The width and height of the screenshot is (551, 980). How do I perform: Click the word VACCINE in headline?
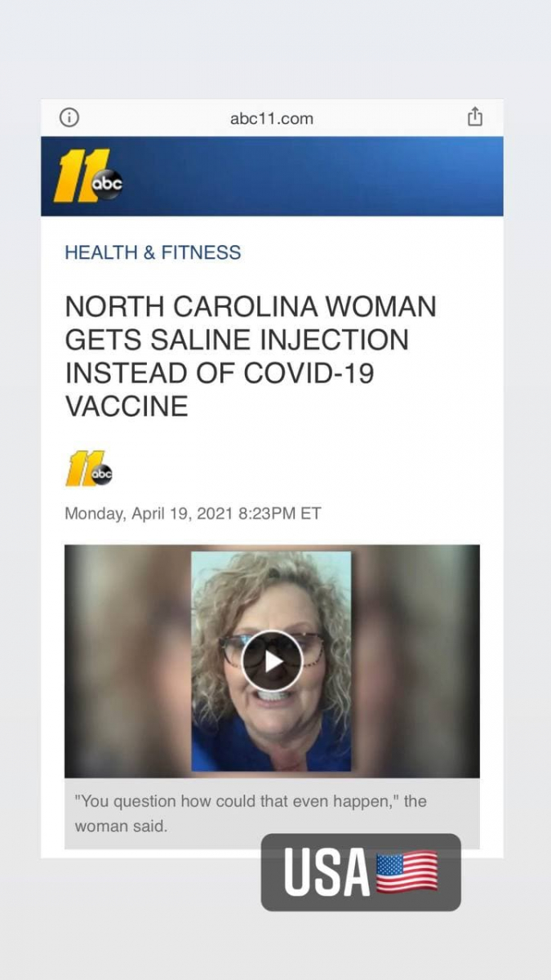[127, 406]
